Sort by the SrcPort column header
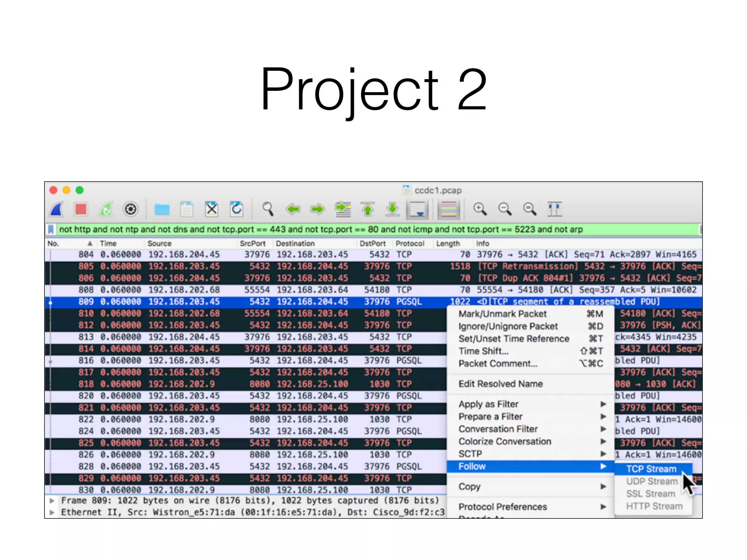This screenshot has width=747, height=560. click(x=252, y=244)
